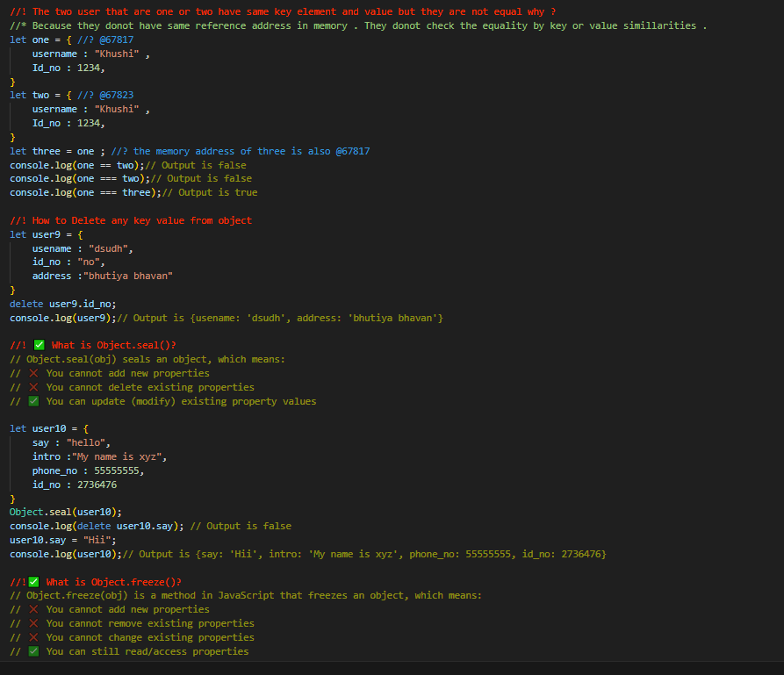This screenshot has height=675, width=784.
Task: Click the '@67817' comment after 'let one'
Action: [105, 40]
